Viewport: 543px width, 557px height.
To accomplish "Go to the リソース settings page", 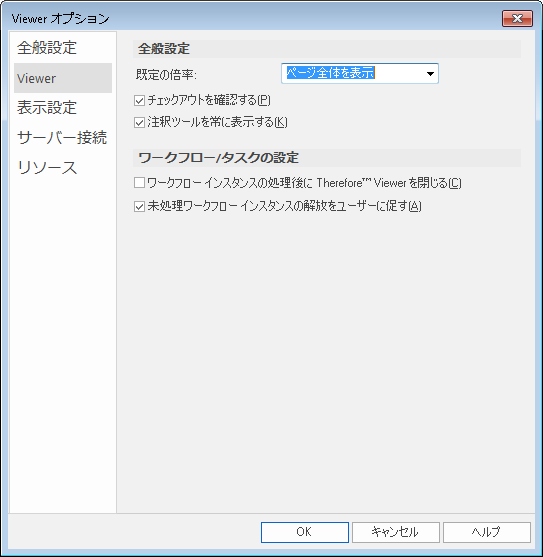I will (x=47, y=167).
